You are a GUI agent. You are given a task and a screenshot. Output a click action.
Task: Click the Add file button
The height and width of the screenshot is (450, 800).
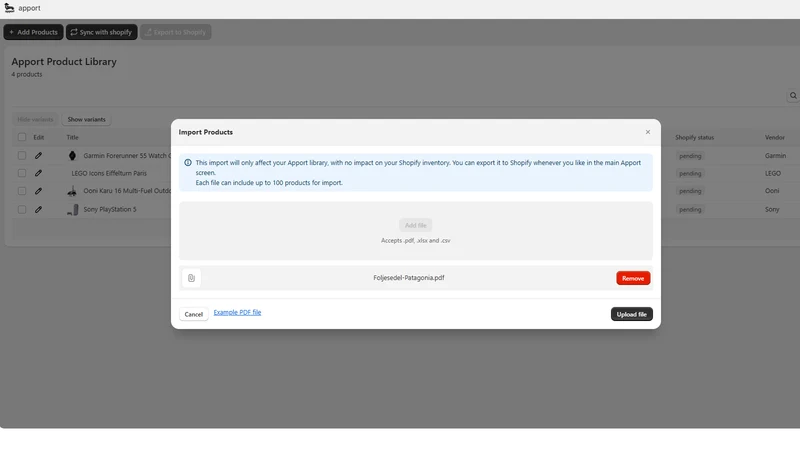tap(415, 225)
